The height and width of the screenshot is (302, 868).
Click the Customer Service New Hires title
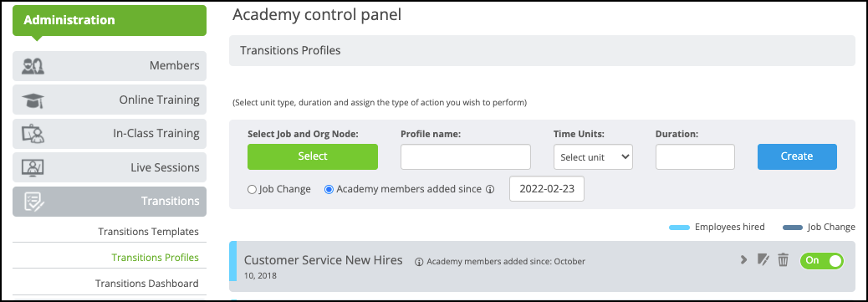click(324, 260)
